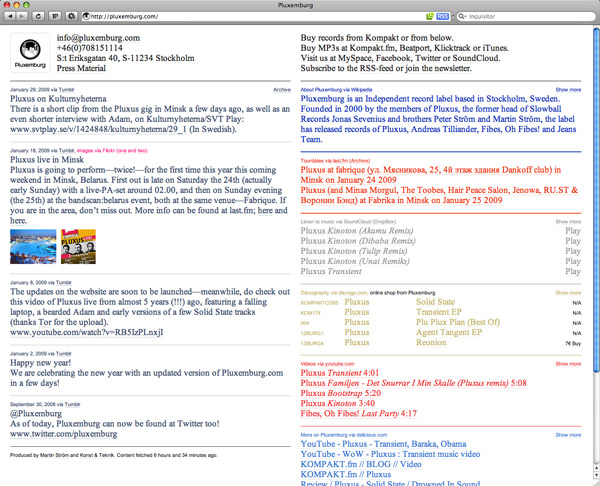Open the Archive link above the news posts

(282, 90)
